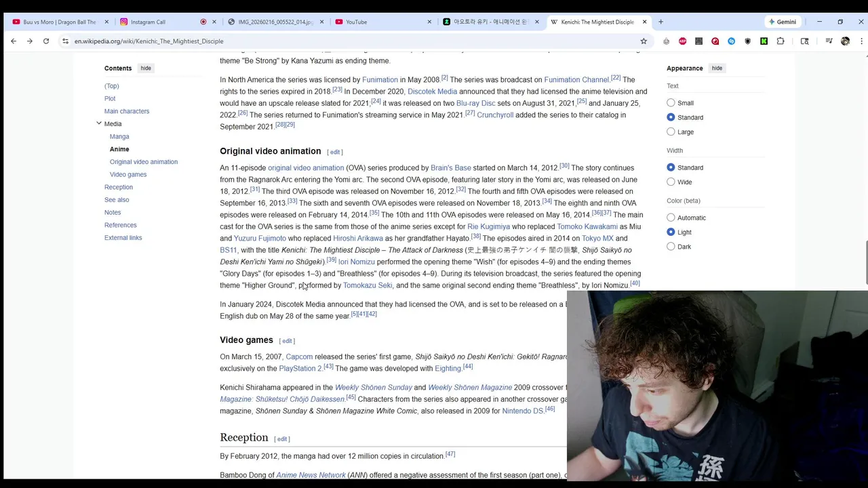The width and height of the screenshot is (868, 488).
Task: Bookmark this page with the star icon
Action: [644, 41]
